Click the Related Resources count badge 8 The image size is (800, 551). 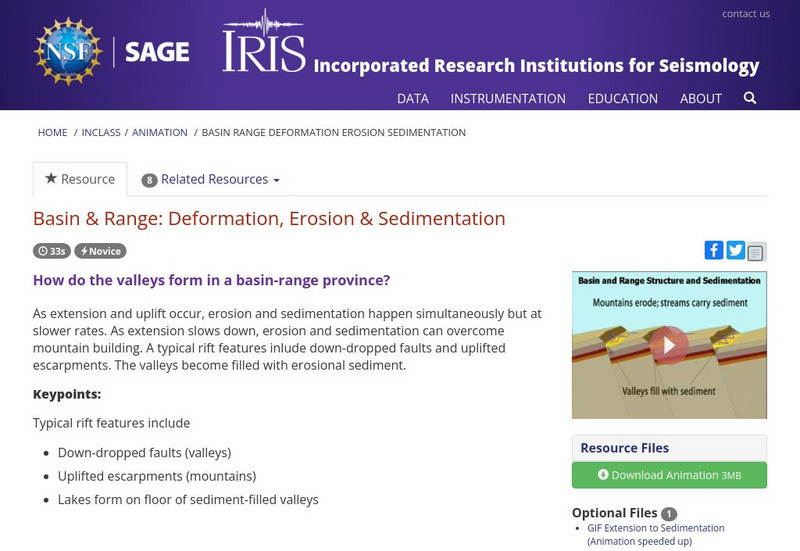[149, 180]
